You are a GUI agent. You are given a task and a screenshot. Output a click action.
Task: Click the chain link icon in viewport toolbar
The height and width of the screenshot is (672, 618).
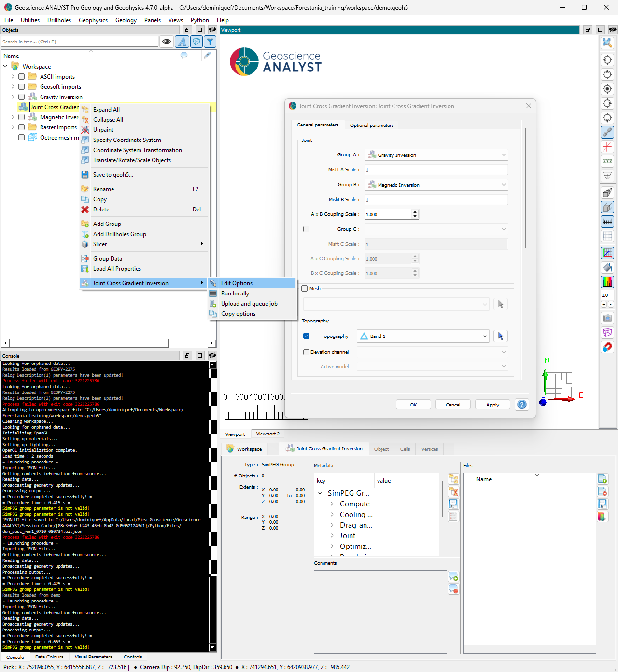[607, 132]
